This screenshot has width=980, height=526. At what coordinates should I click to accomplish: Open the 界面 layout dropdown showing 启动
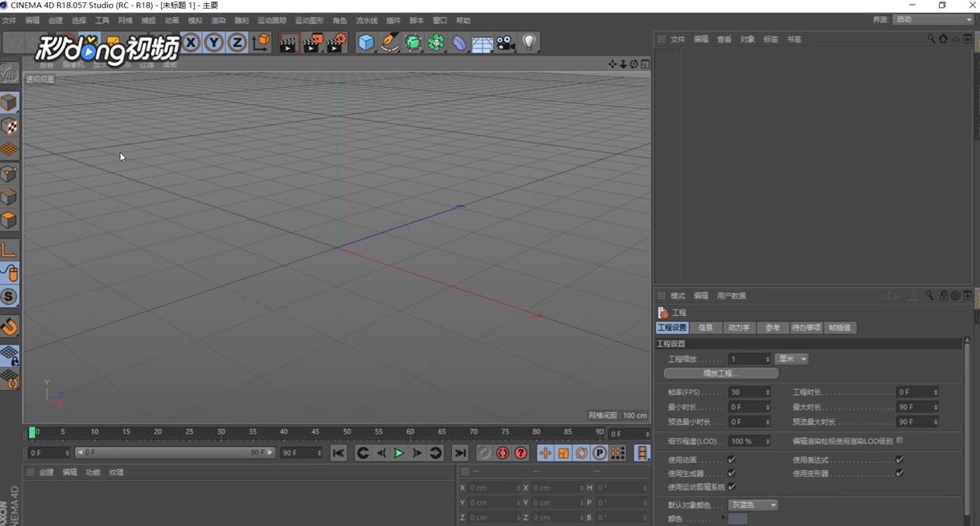(933, 19)
